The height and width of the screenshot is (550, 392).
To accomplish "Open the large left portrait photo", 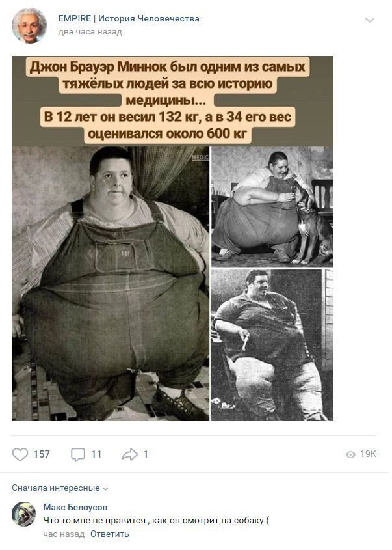I will point(111,283).
